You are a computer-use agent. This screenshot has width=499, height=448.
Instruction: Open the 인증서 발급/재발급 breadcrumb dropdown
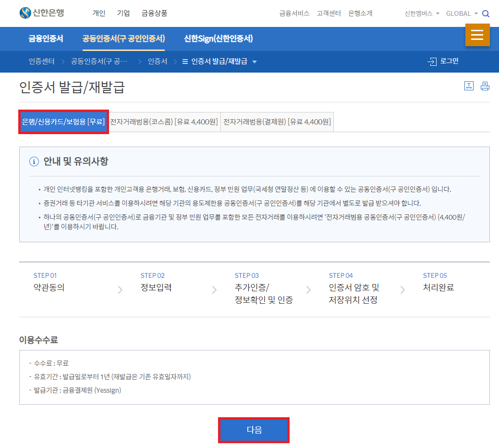point(255,62)
